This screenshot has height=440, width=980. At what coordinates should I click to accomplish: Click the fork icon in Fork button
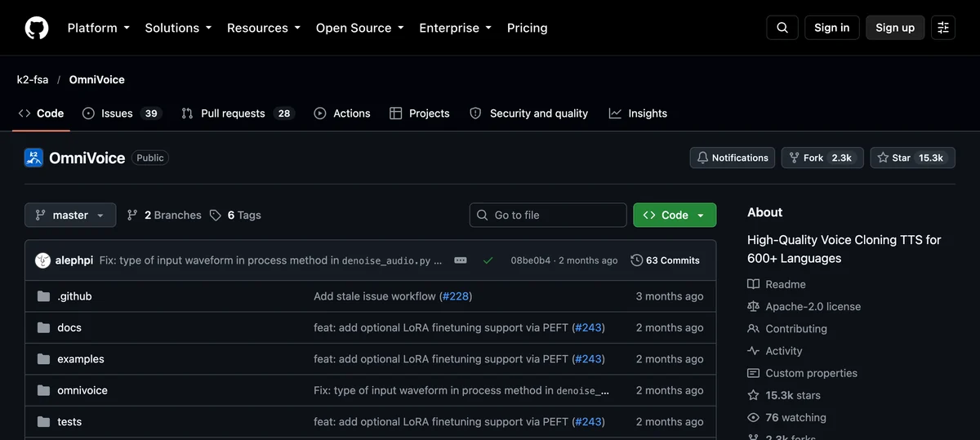click(794, 158)
